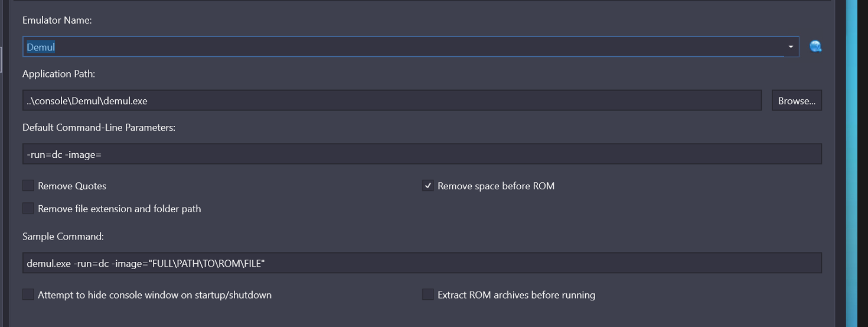Screen dimensions: 868x327
Task: Click inside the Emulator Name field showing Demul
Action: (x=403, y=47)
